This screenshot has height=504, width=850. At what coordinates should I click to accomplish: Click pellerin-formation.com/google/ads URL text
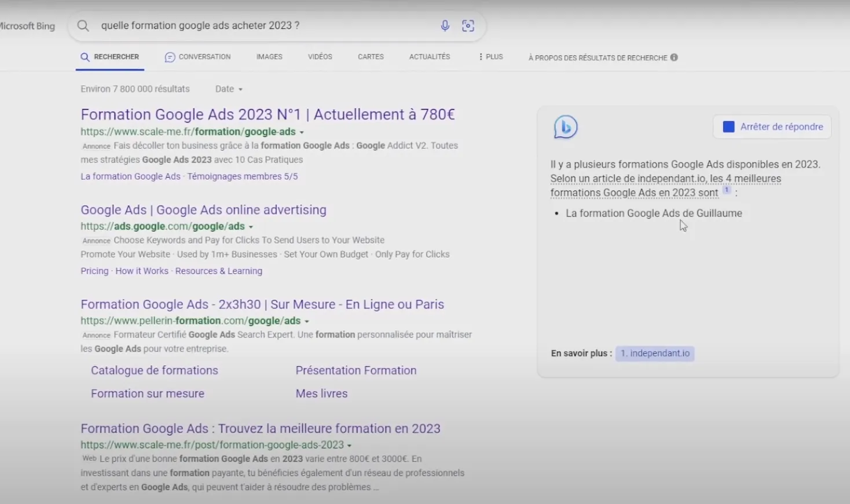(x=190, y=321)
